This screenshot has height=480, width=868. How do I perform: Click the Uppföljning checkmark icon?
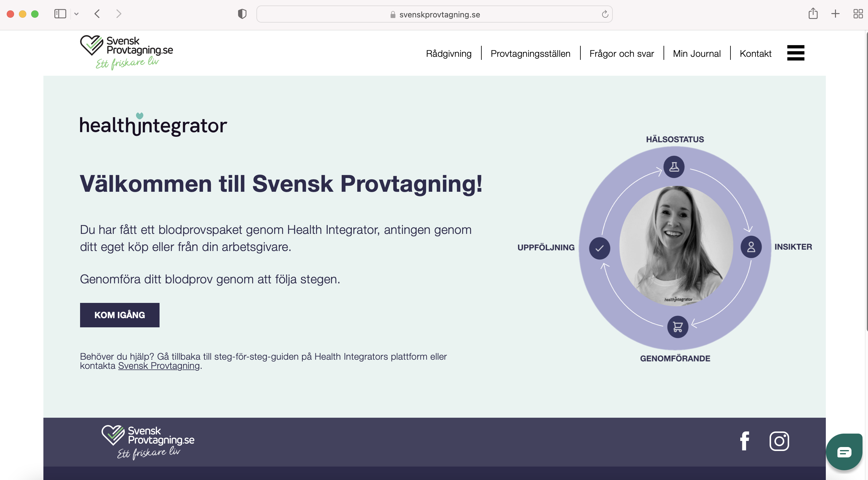599,248
